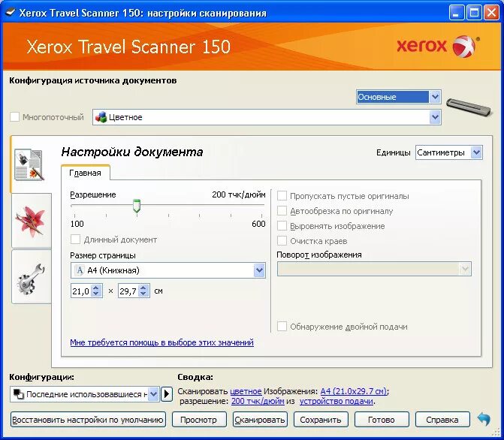The image size is (504, 440).
Task: Click the 29,7 height input field
Action: 128,291
